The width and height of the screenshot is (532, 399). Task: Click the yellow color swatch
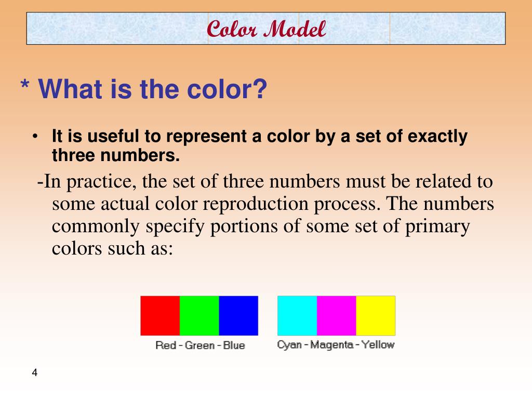(376, 315)
